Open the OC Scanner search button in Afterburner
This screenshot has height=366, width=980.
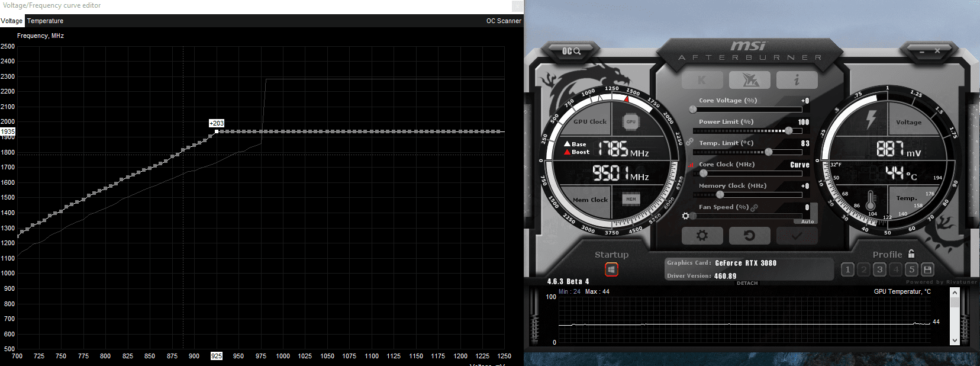point(571,51)
